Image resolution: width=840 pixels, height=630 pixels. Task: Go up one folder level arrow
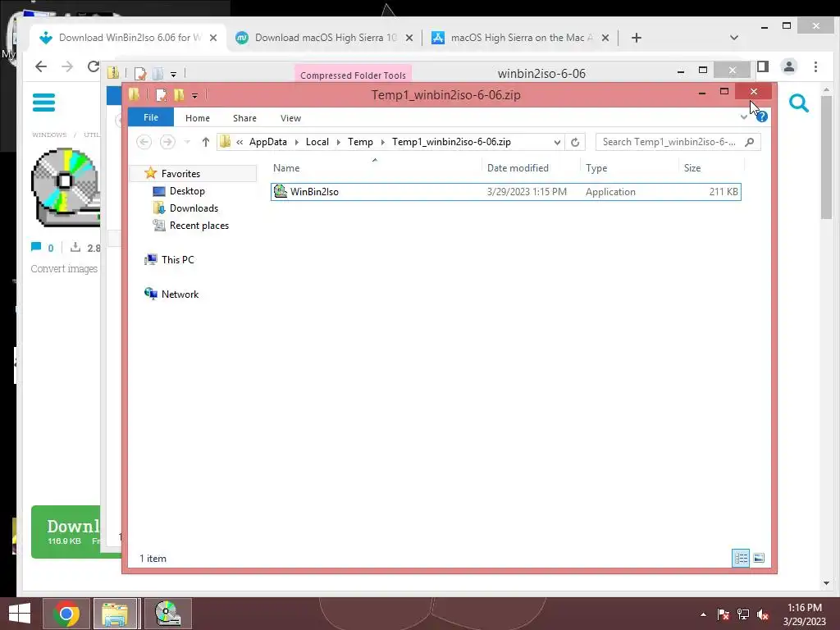point(206,142)
